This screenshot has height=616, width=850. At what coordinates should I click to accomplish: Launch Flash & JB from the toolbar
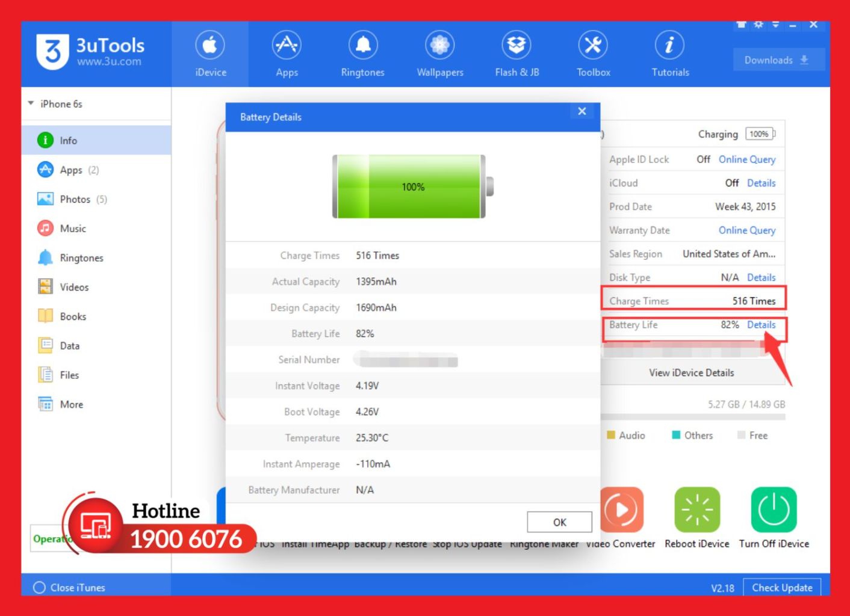tap(516, 54)
